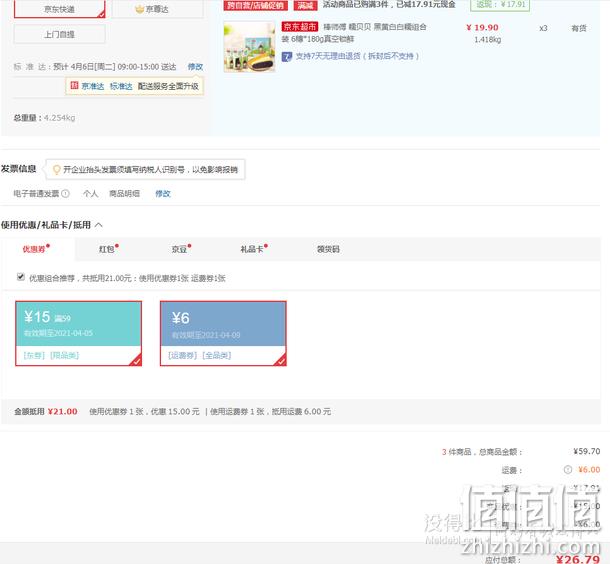
Task: Click the info icon beside 电子普通发票
Action: 66,193
